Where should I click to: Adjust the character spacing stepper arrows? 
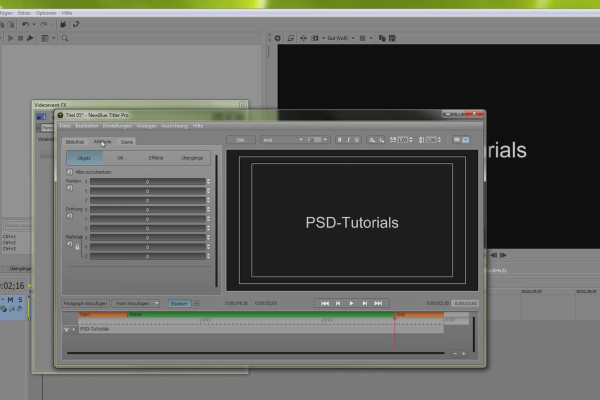[411, 140]
